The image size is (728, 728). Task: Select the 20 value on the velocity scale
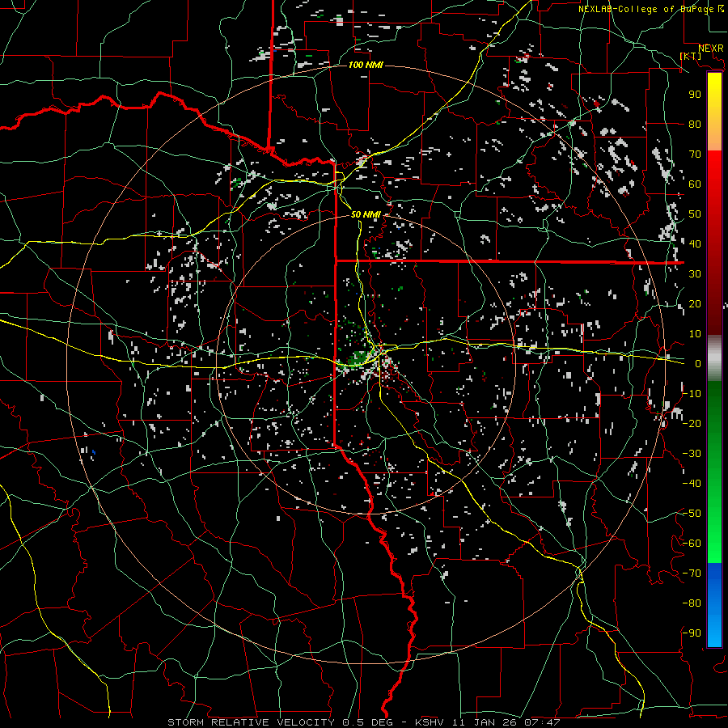coord(695,303)
